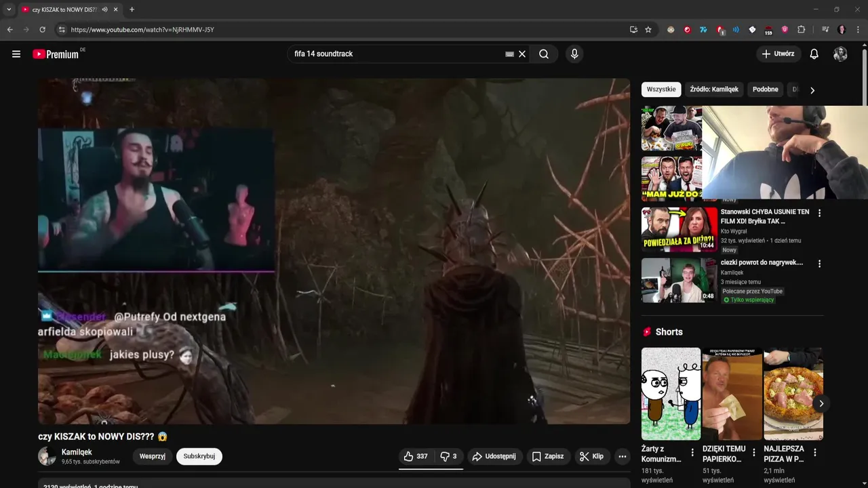The height and width of the screenshot is (488, 868).
Task: Open Stanowski CHYBA USUNIE TEN FILM video title
Action: [x=765, y=216]
